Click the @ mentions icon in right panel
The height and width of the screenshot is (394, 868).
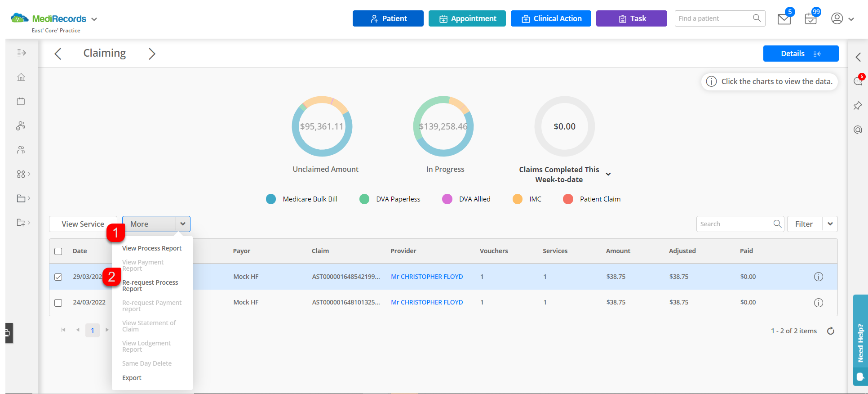tap(858, 130)
